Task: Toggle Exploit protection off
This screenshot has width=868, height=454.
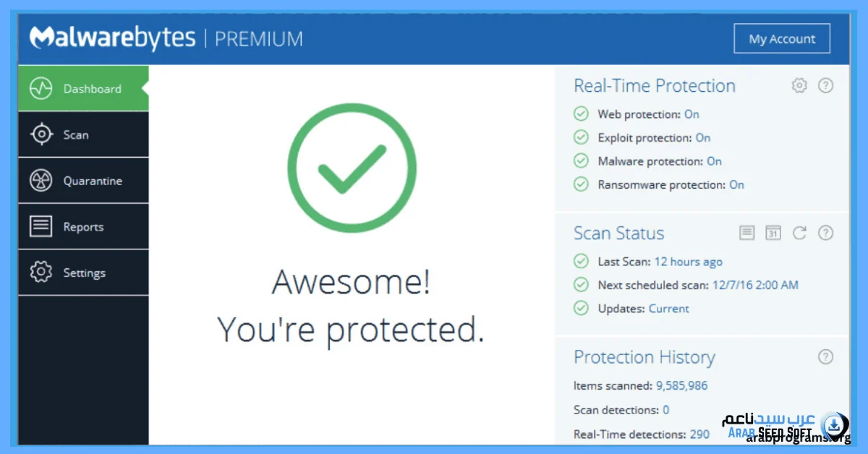Action: click(702, 137)
